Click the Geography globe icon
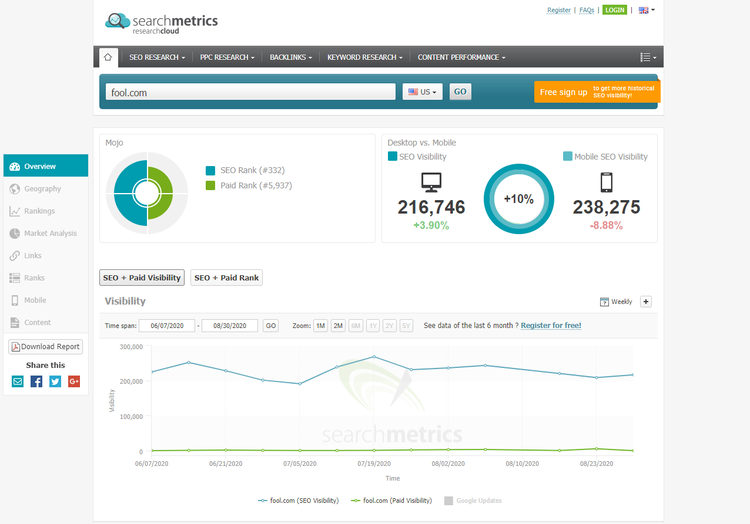Screen dimensions: 750x524 [15, 189]
